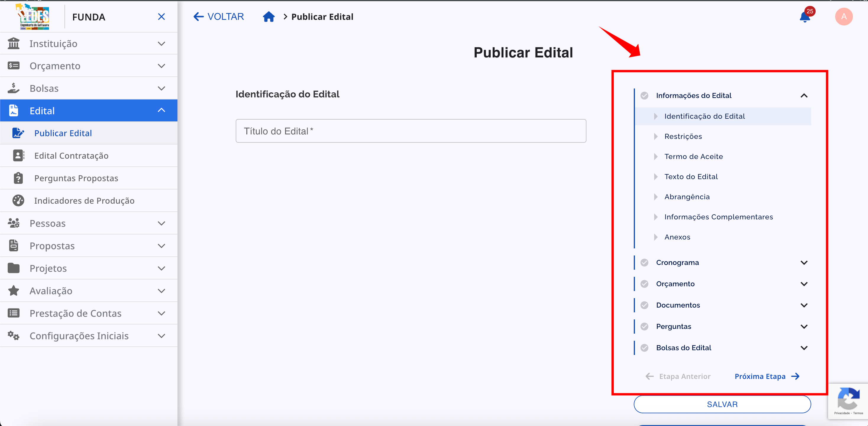Click the home breadcrumb icon
Screen dimensions: 868x426
tap(269, 17)
